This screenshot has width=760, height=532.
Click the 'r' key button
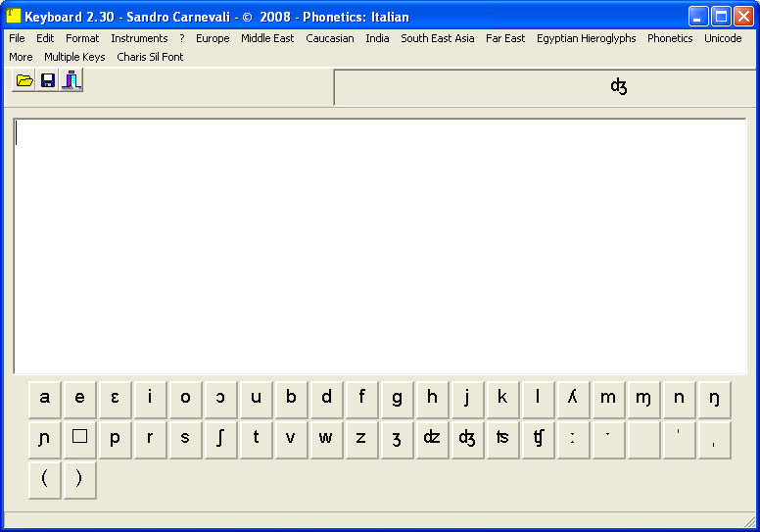[x=150, y=440]
